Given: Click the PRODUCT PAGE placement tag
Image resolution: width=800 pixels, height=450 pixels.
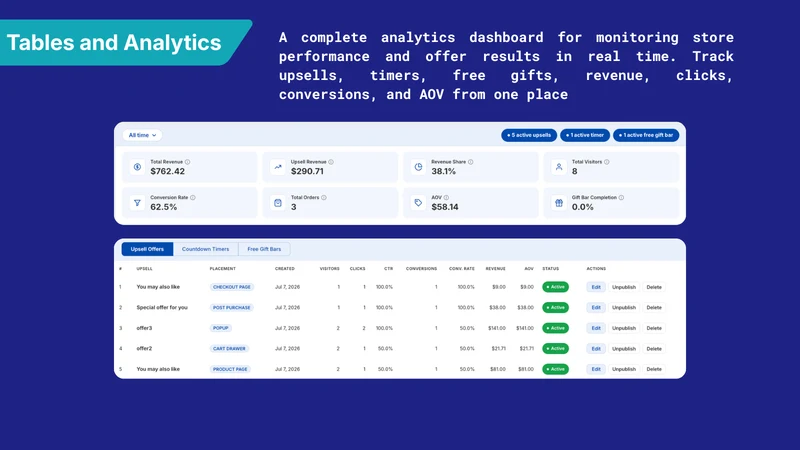Looking at the screenshot, I should click(x=230, y=369).
